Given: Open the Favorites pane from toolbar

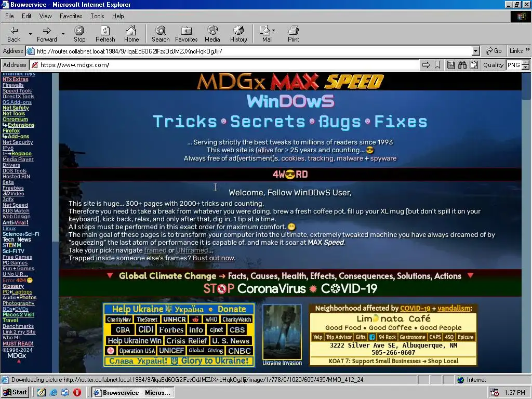Looking at the screenshot, I should coord(187,34).
